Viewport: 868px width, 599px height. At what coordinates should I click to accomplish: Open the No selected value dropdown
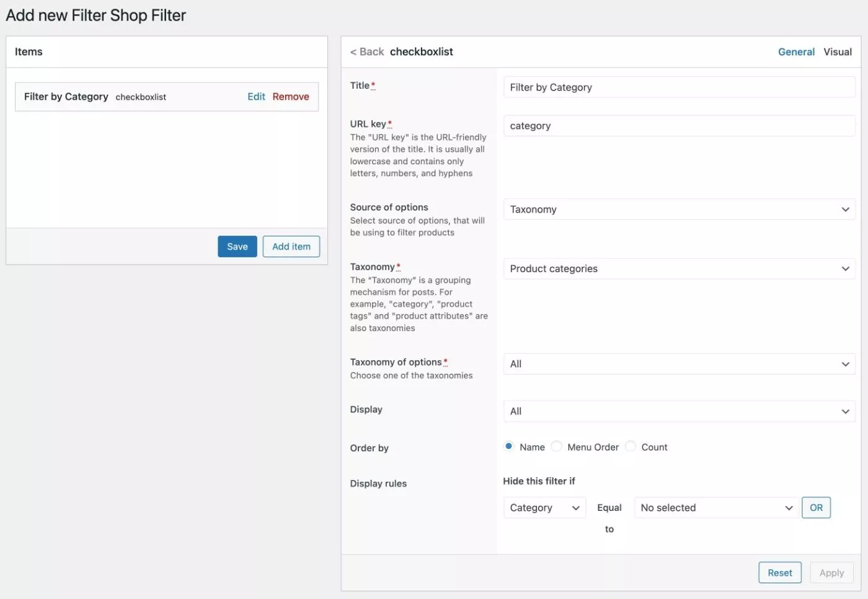716,508
